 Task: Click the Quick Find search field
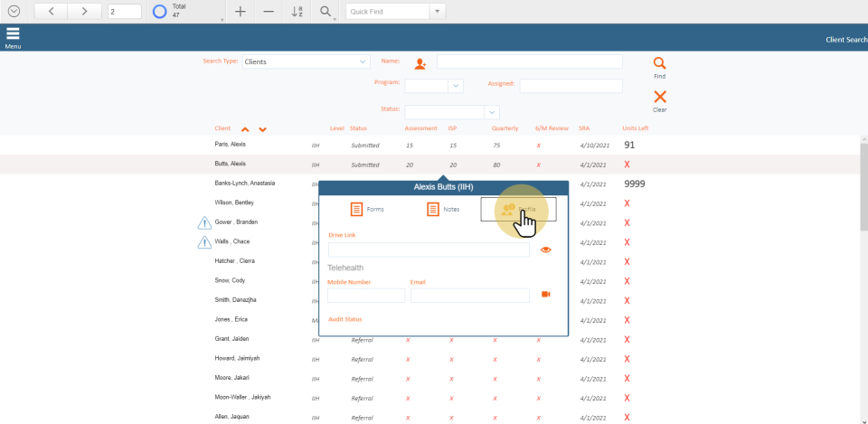tap(387, 12)
